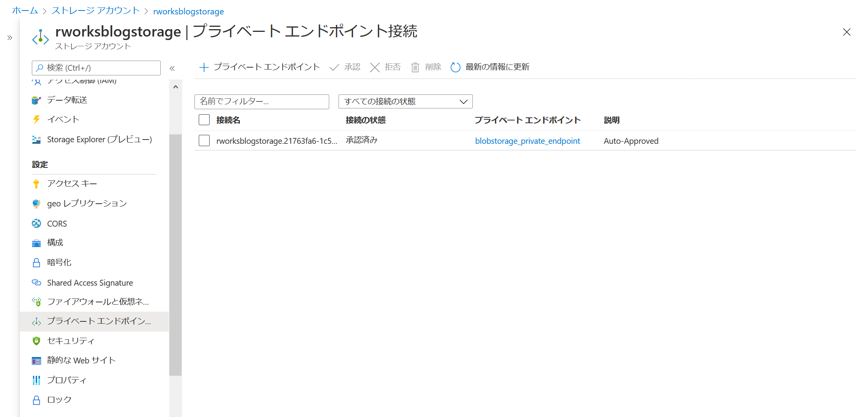868x417 pixels.
Task: Click the 暗号化 lock icon
Action: point(36,263)
